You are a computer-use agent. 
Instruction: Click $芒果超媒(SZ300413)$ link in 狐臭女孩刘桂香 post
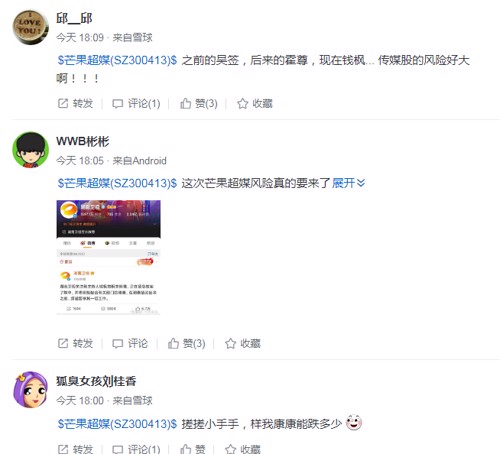pyautogui.click(x=117, y=424)
